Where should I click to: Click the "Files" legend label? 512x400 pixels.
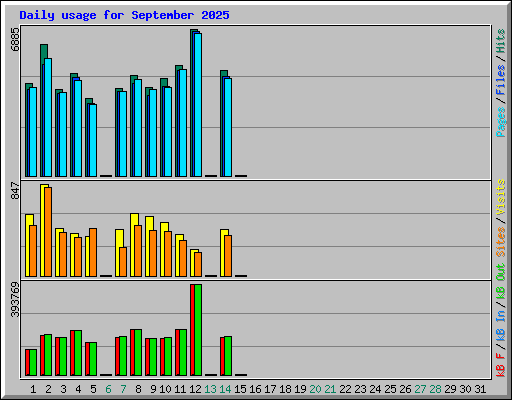[x=500, y=80]
